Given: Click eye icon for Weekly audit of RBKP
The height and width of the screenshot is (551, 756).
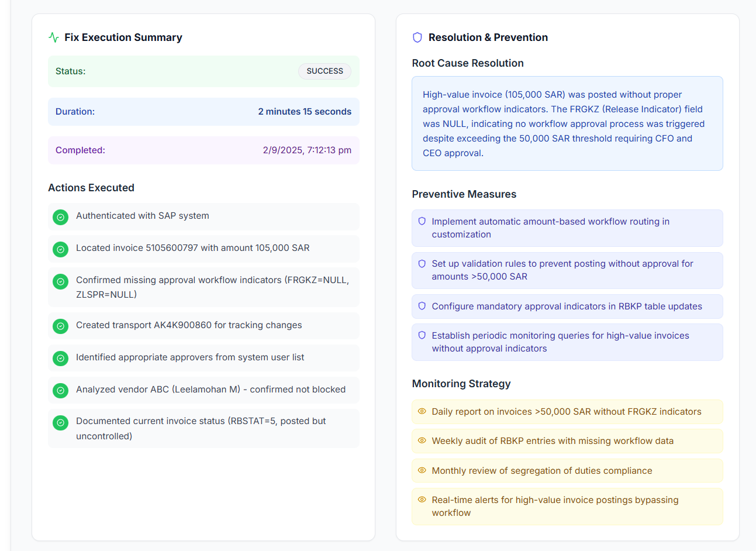Looking at the screenshot, I should click(422, 440).
